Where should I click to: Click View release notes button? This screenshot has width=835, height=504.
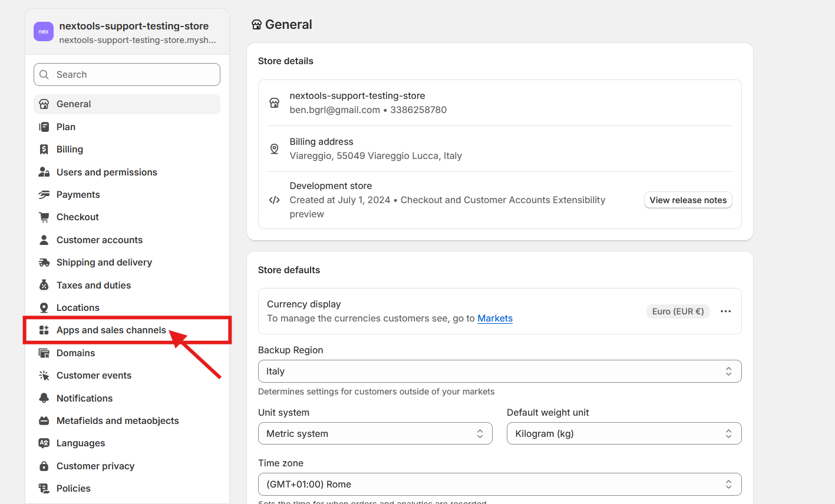pyautogui.click(x=688, y=200)
